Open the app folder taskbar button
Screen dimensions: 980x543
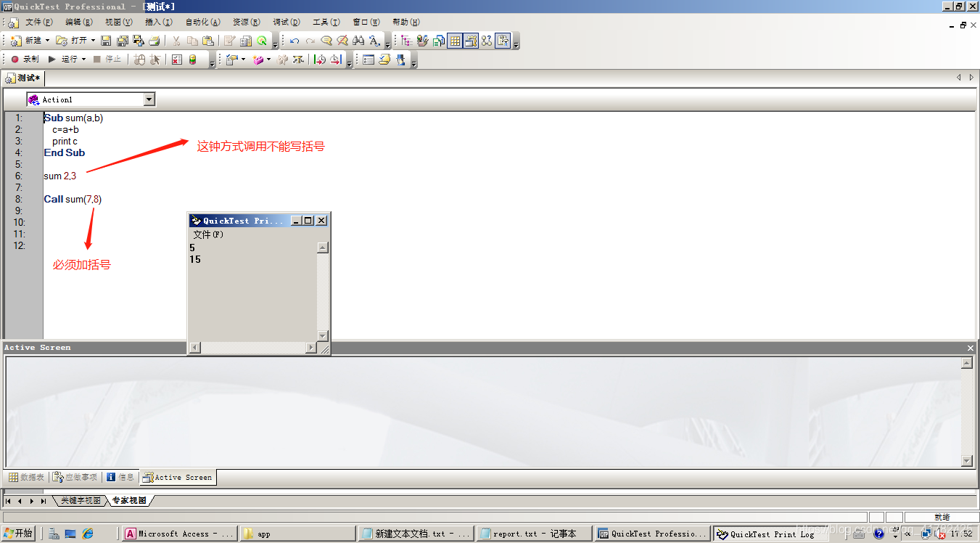[x=297, y=534]
